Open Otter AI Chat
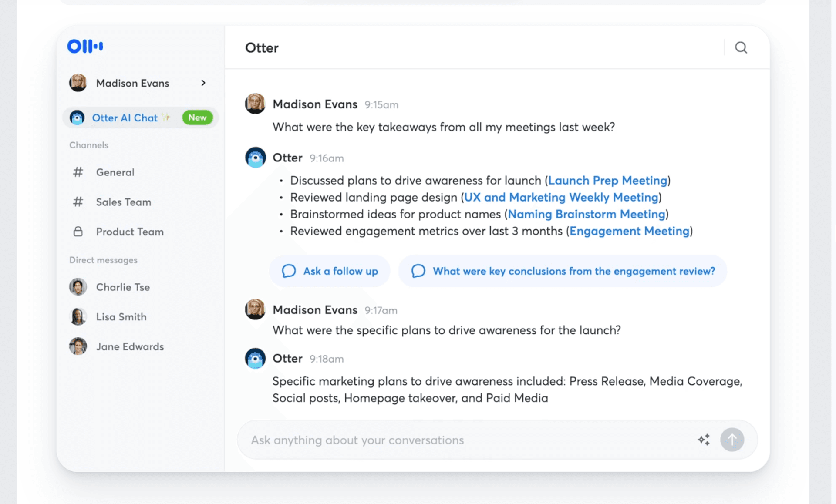This screenshot has height=504, width=836. (x=140, y=118)
